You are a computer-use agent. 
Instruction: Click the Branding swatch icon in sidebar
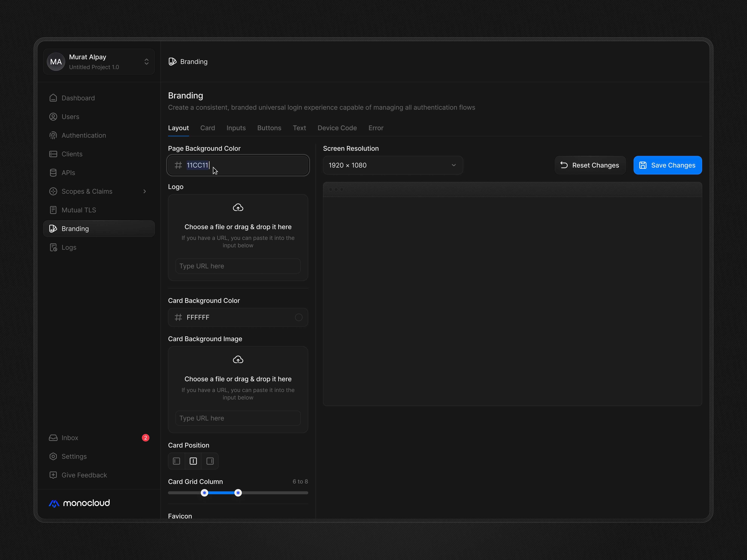[53, 228]
